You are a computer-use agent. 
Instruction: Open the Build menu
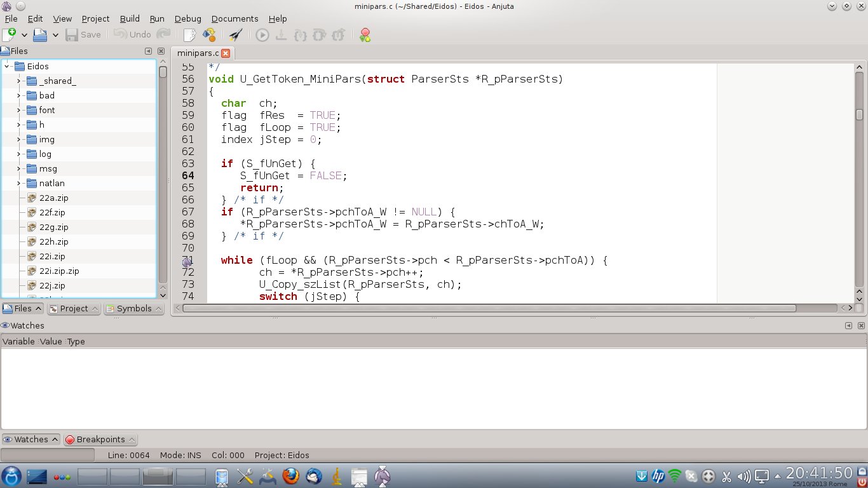(x=130, y=18)
